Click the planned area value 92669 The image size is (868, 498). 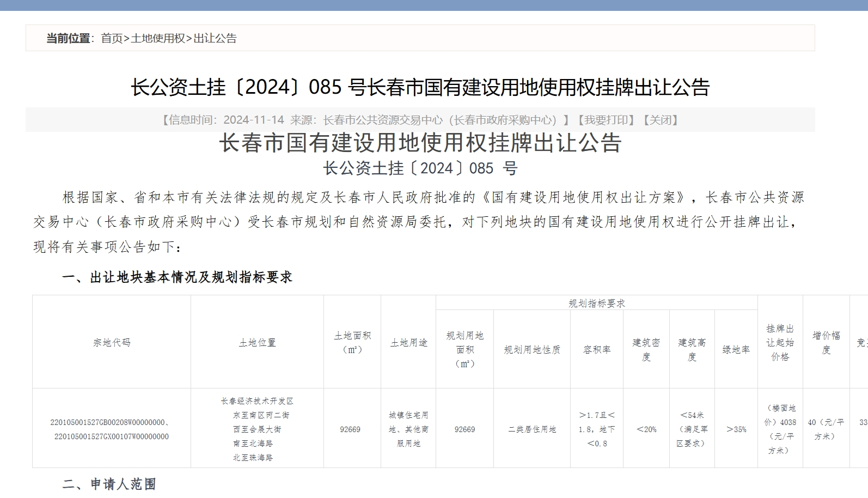(465, 429)
